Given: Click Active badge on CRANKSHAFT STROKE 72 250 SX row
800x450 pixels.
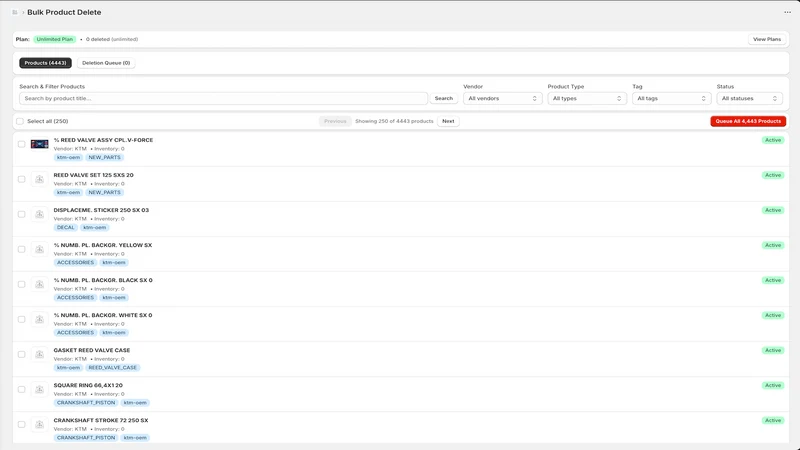Looking at the screenshot, I should point(773,420).
